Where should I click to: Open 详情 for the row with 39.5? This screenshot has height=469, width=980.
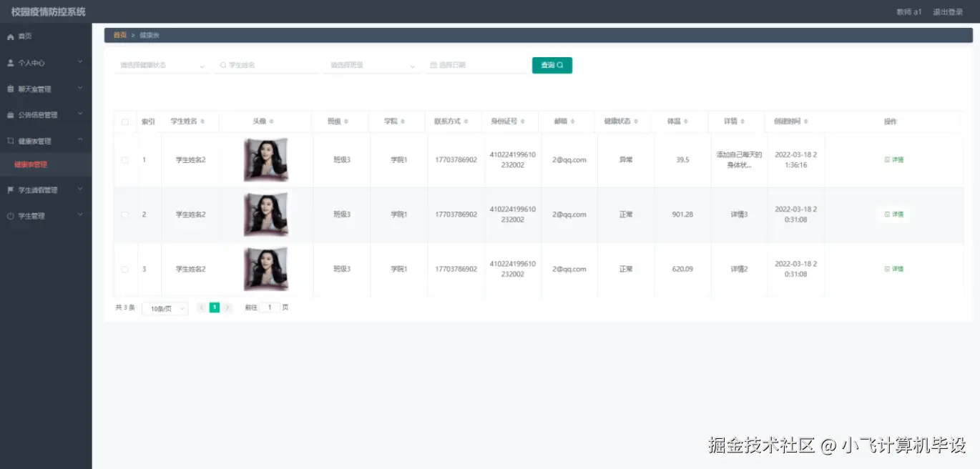894,160
